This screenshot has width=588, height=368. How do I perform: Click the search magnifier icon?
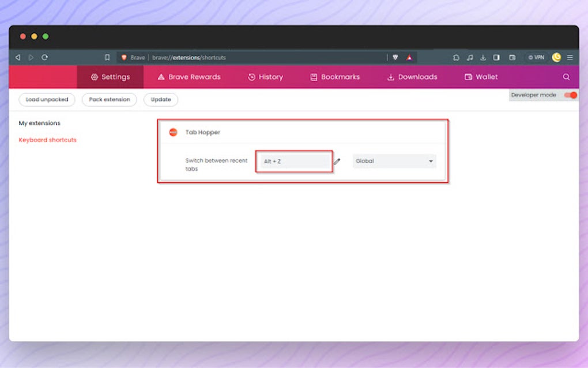(566, 77)
